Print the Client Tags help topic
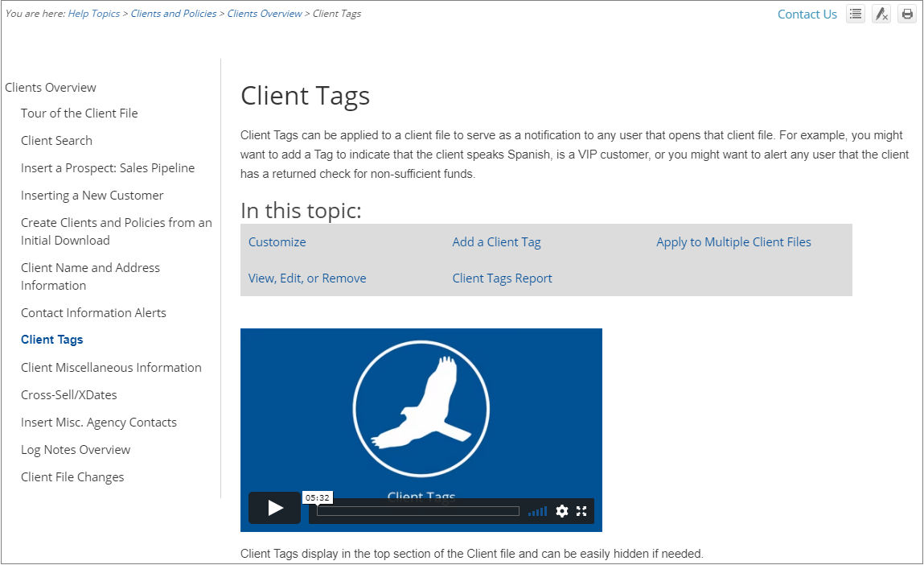The height and width of the screenshot is (565, 924). click(907, 14)
